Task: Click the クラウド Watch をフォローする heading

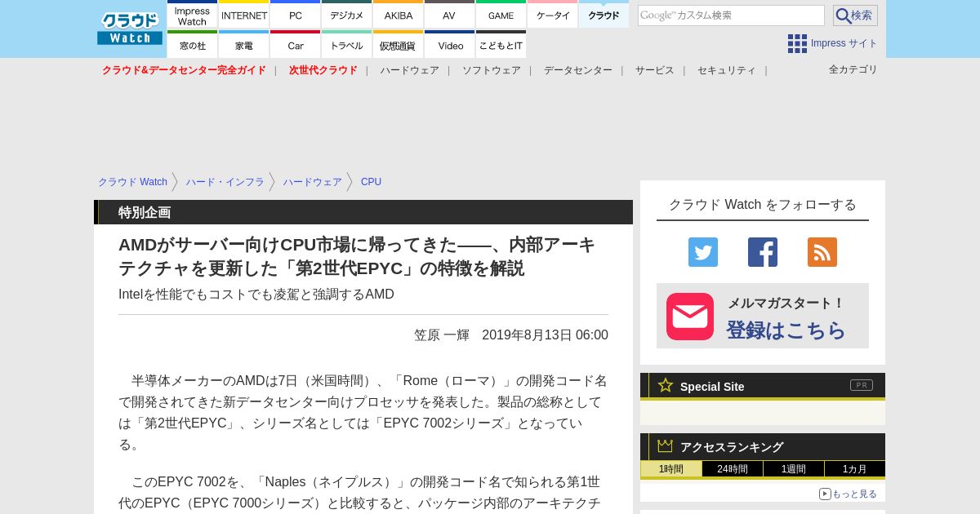Action: [763, 204]
